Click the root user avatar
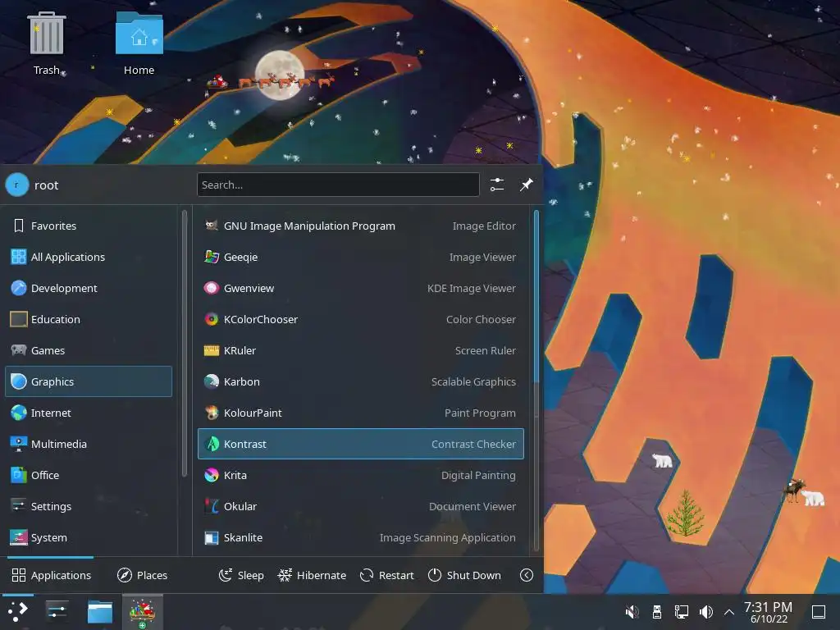The image size is (840, 630). (17, 185)
